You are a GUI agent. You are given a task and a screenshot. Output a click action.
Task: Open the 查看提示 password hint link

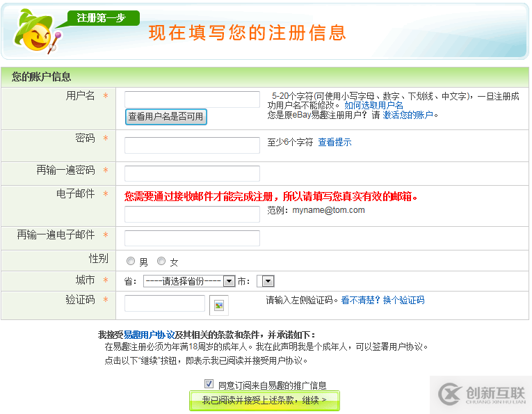(334, 142)
